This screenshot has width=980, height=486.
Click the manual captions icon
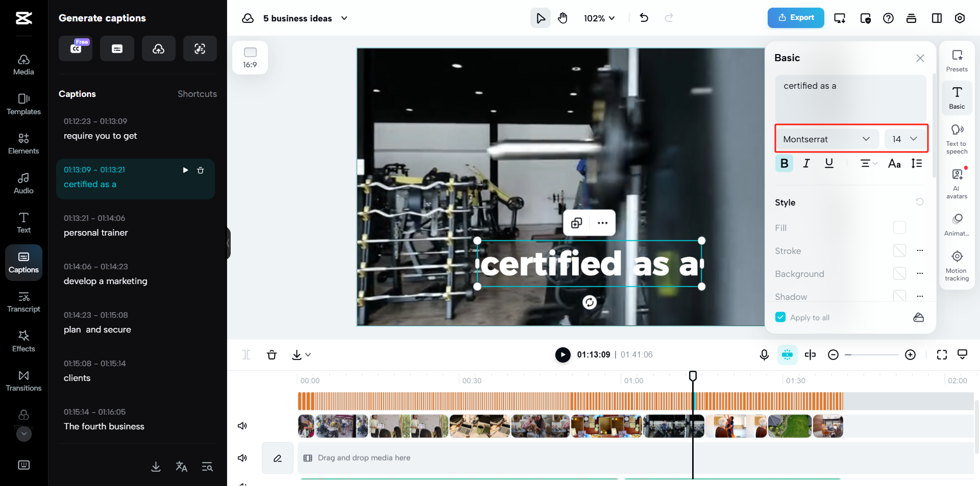click(x=117, y=48)
